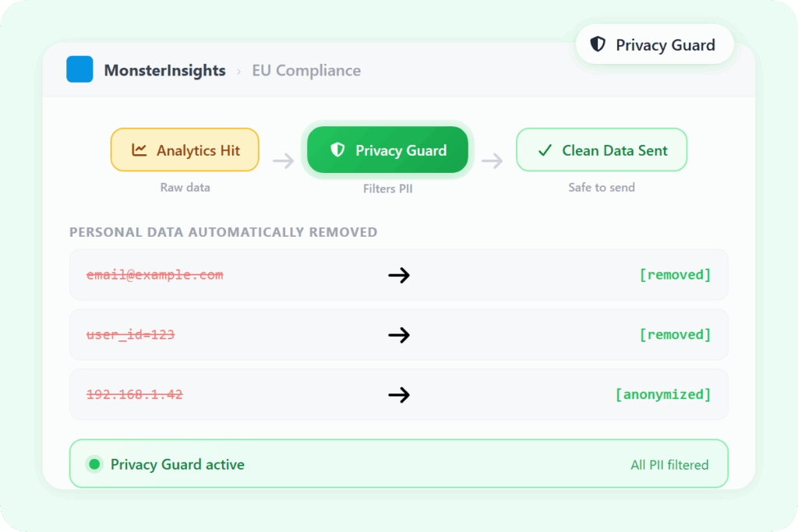Click the arrow in the email@example.com row
Screen dimensions: 798x532
click(x=399, y=275)
